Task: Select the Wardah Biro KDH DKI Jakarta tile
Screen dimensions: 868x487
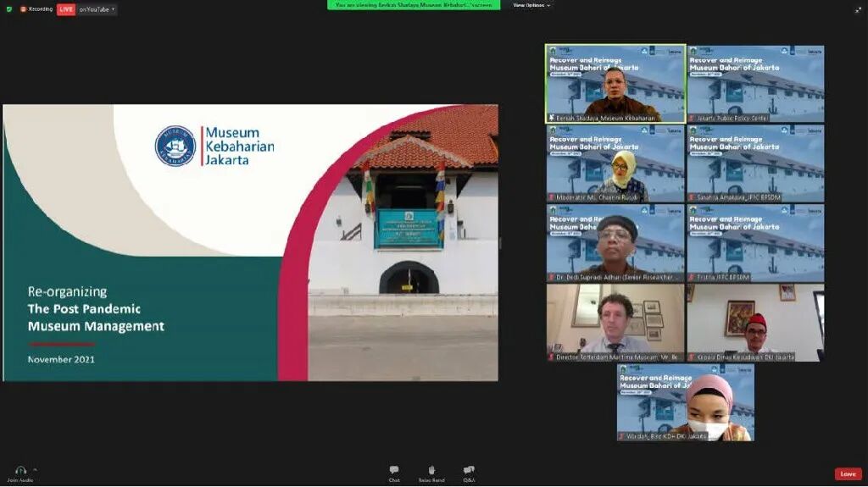Action: pyautogui.click(x=685, y=402)
